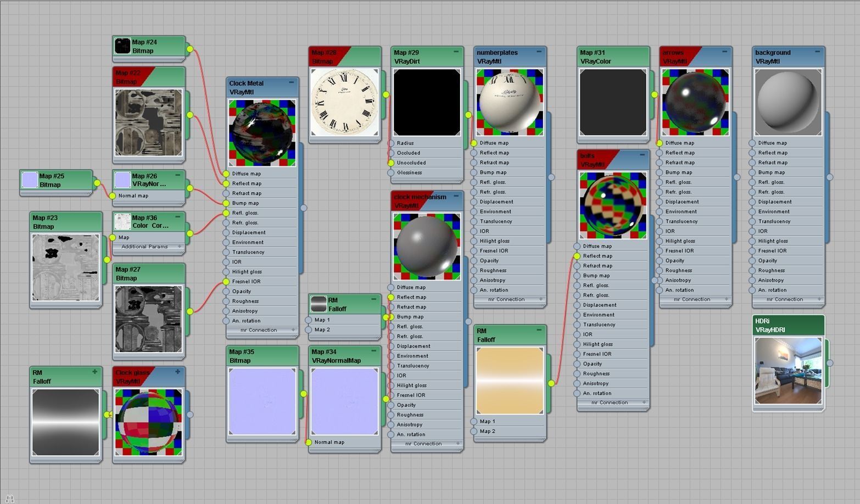Click the Map input socket on Map #36
This screenshot has width=860, height=504.
tap(113, 238)
